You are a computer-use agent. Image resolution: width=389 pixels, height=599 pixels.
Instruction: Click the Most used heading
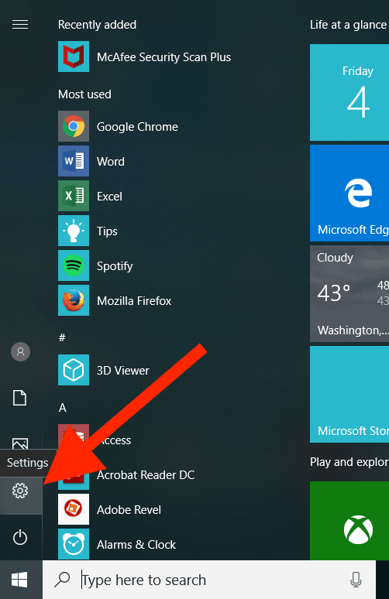[x=85, y=94]
